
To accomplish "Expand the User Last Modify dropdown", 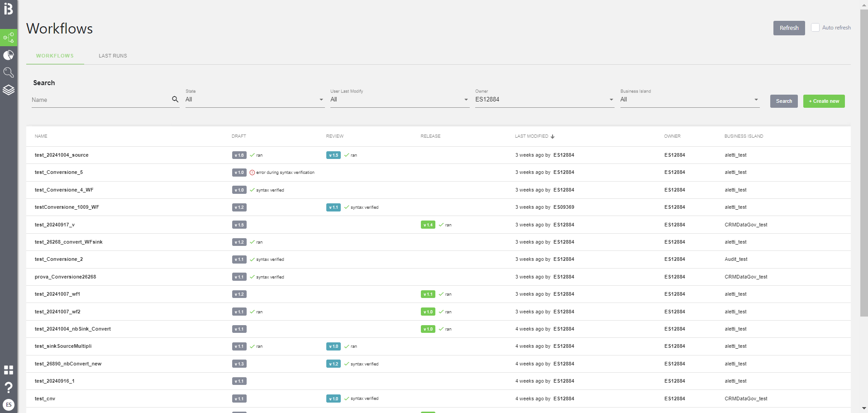I will click(466, 100).
